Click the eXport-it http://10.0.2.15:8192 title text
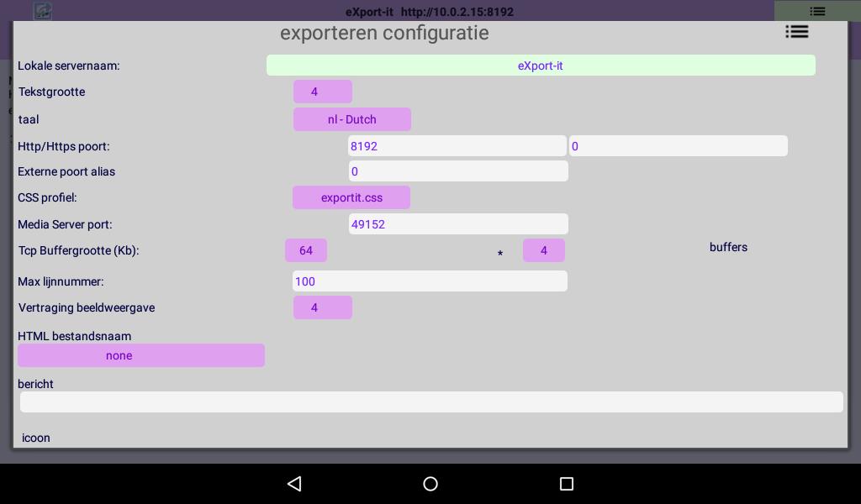 point(430,12)
